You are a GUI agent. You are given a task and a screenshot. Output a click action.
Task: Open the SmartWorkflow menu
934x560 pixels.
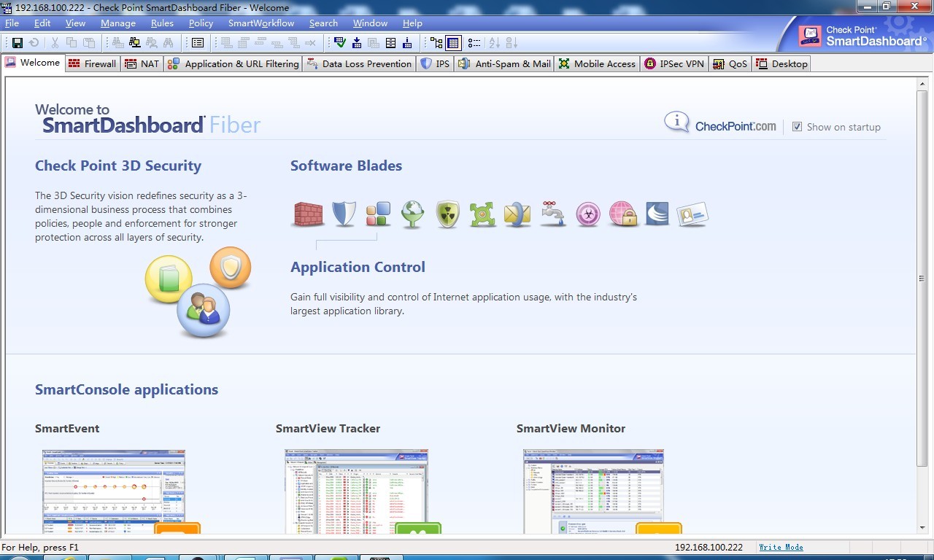tap(261, 23)
